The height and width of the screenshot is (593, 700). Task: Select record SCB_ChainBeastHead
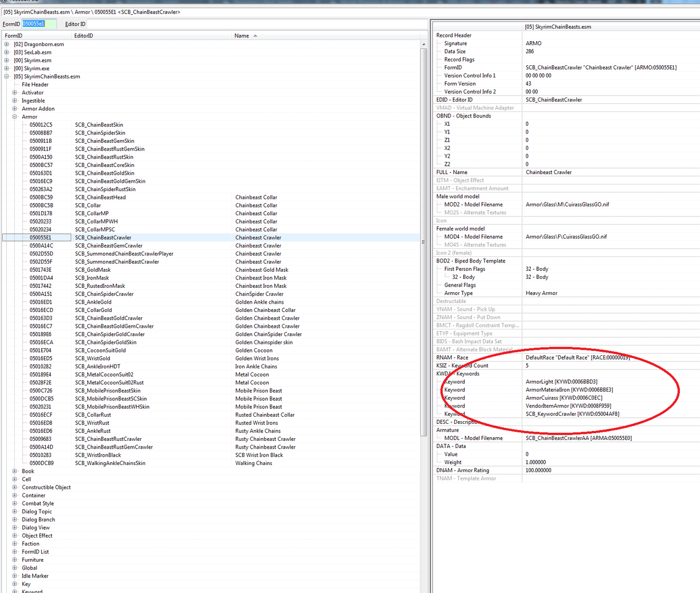101,198
